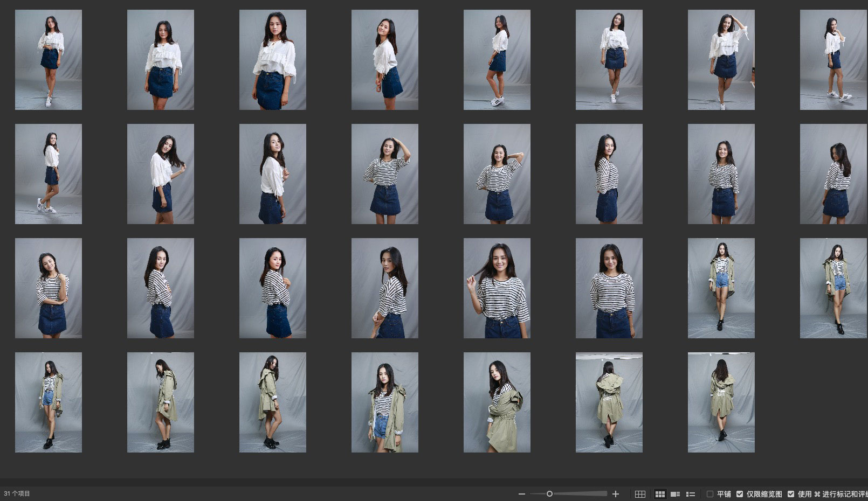Select first photo in bottom row
This screenshot has width=868, height=501.
point(49,402)
